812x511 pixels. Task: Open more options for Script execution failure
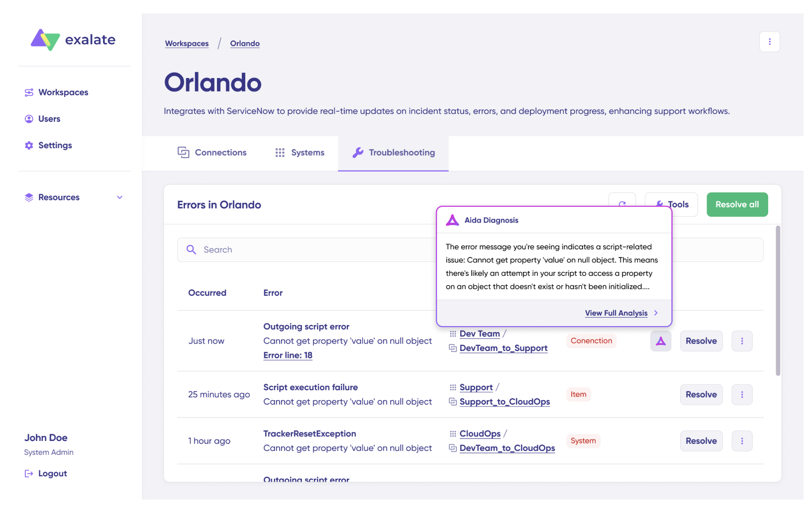(x=742, y=395)
